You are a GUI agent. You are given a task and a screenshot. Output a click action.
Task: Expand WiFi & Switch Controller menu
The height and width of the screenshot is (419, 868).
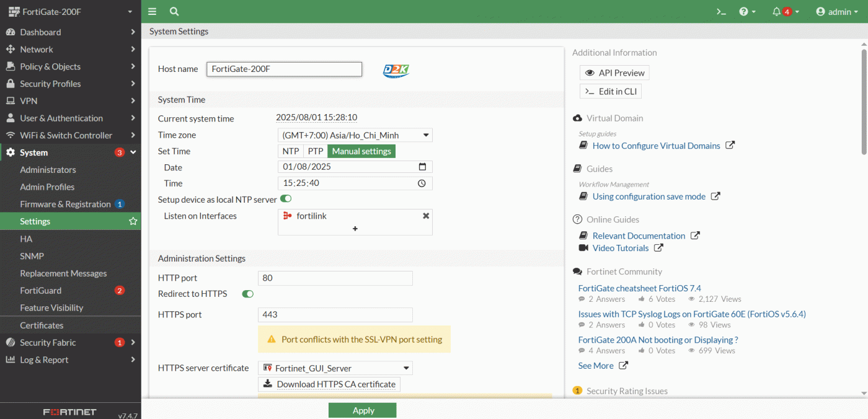[71, 135]
